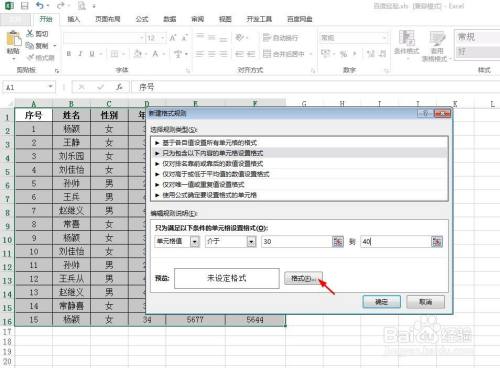This screenshot has width=500, height=368.
Task: Open the 单元格值 dropdown in dialog
Action: 195,241
